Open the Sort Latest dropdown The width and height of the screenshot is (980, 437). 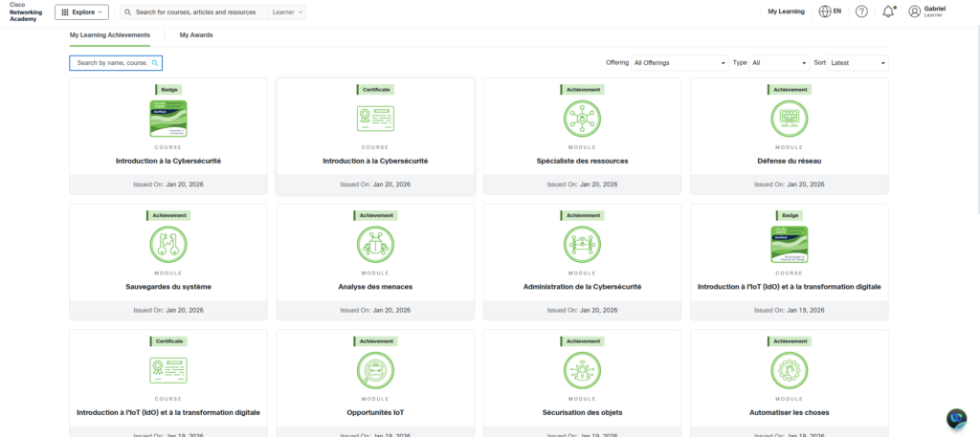click(858, 63)
